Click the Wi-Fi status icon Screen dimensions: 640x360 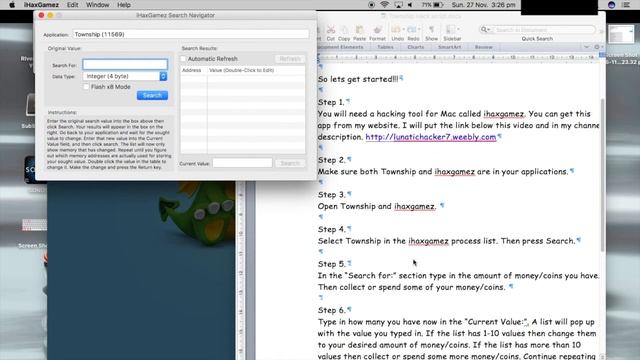384,5
